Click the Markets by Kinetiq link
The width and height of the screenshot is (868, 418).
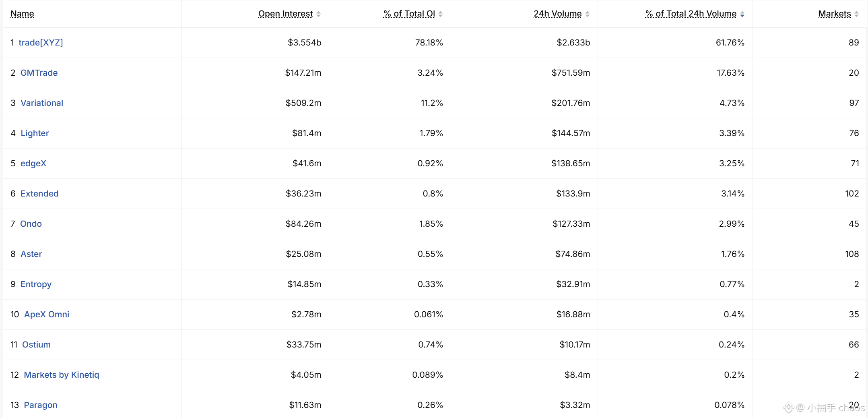pyautogui.click(x=62, y=375)
